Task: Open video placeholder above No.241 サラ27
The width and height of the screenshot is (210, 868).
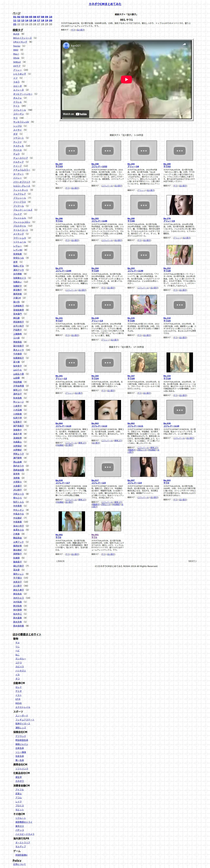Action: pos(72,305)
